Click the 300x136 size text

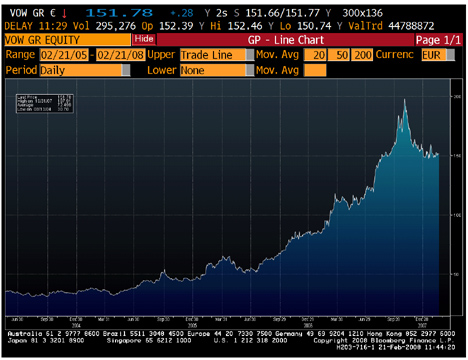tap(362, 13)
